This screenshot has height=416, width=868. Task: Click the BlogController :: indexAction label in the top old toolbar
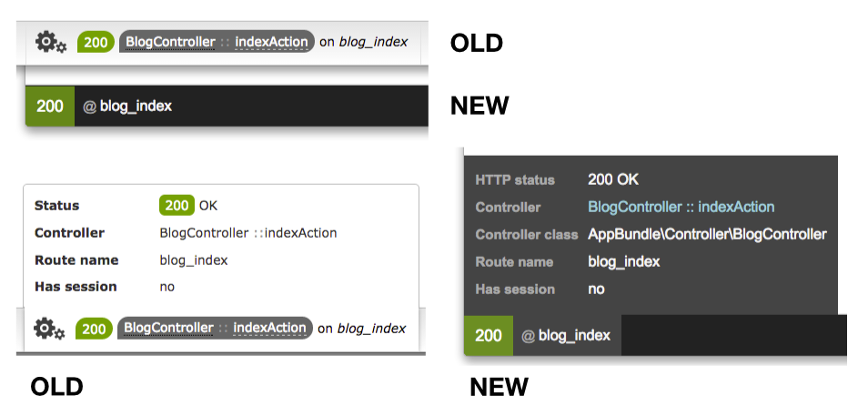click(x=215, y=42)
